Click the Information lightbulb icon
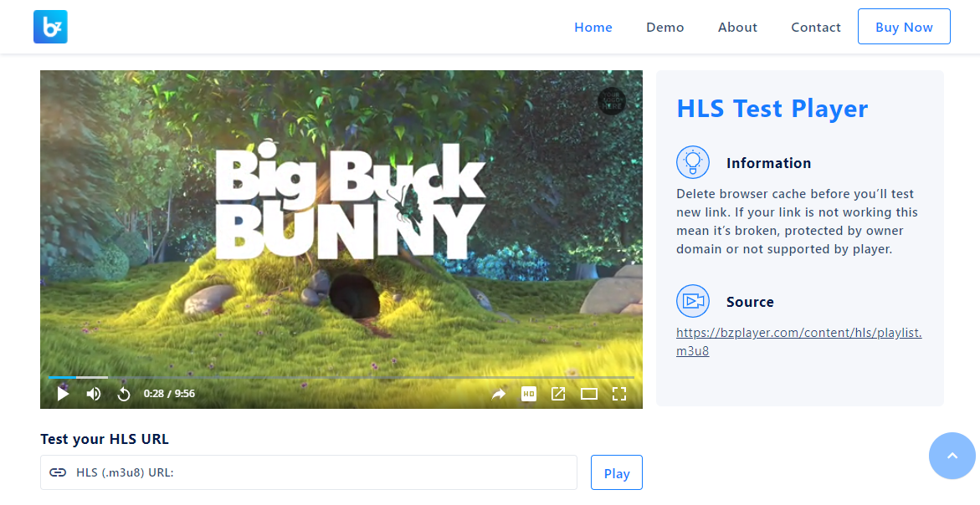 (x=692, y=162)
